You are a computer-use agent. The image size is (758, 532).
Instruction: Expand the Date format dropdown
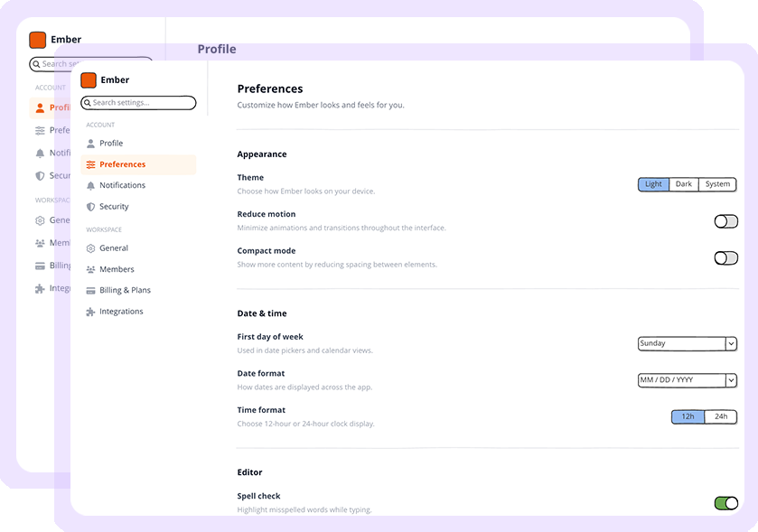(x=687, y=380)
